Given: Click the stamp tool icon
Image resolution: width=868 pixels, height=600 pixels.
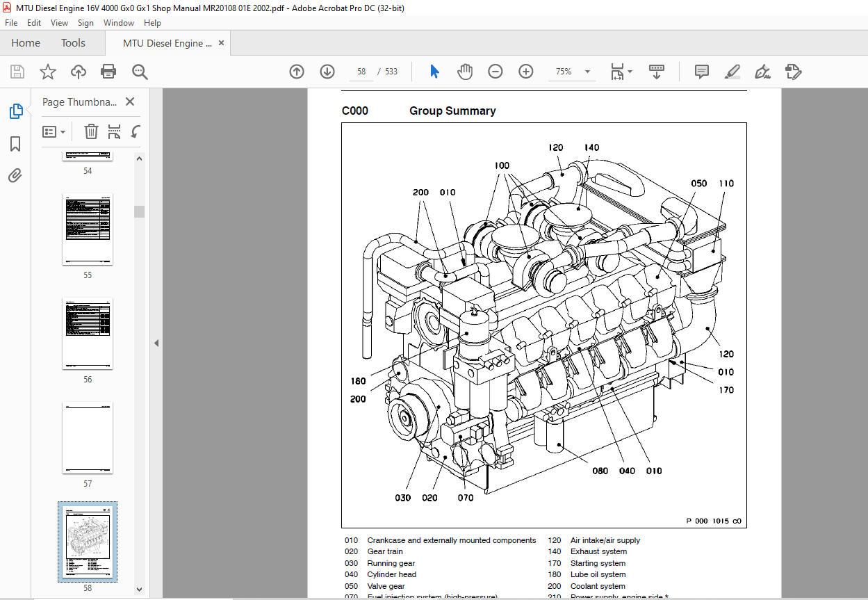Looking at the screenshot, I should (794, 72).
